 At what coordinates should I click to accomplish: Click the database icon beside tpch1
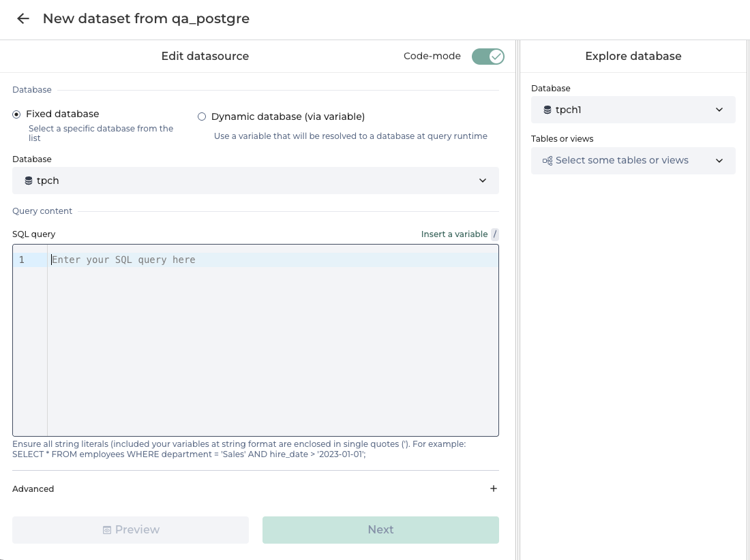[547, 110]
